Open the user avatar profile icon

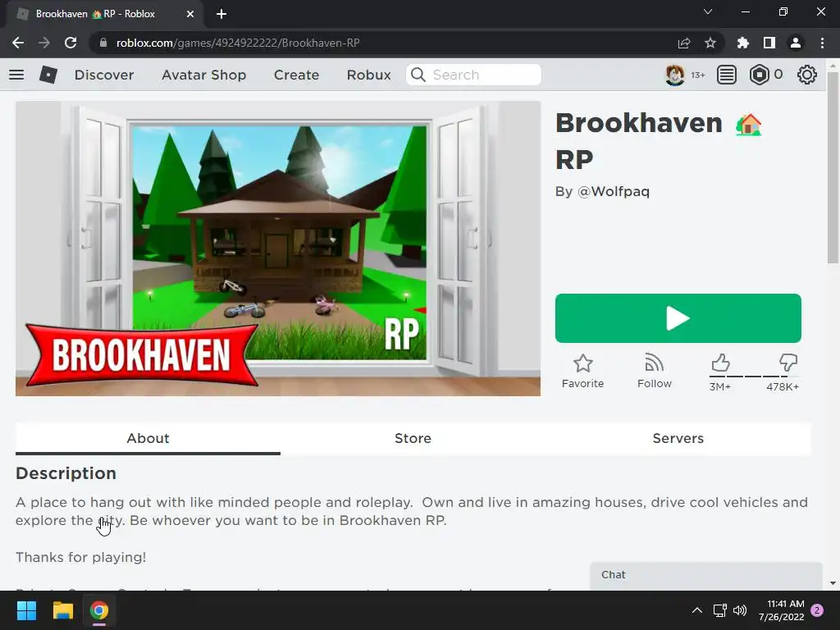coord(674,75)
